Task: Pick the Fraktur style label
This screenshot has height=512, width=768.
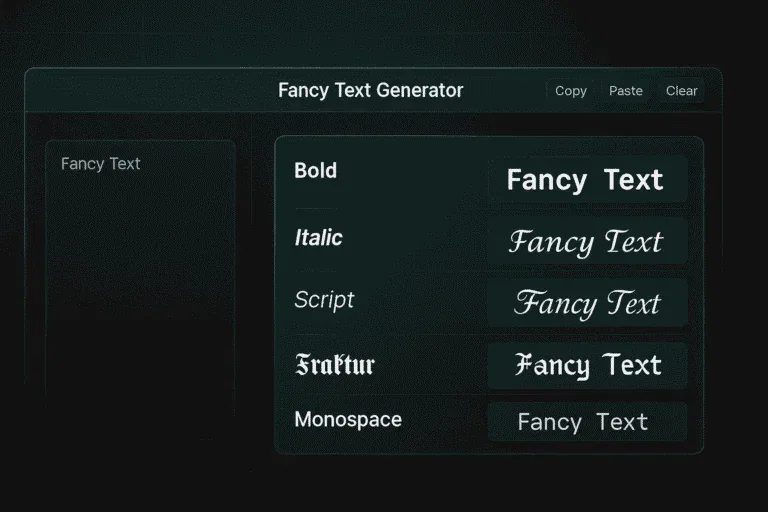Action: pos(334,364)
